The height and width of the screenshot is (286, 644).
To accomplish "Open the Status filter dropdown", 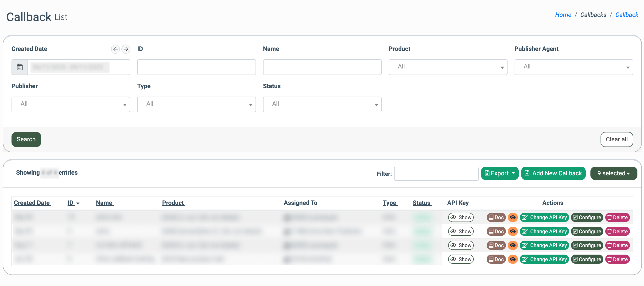I will pyautogui.click(x=322, y=104).
